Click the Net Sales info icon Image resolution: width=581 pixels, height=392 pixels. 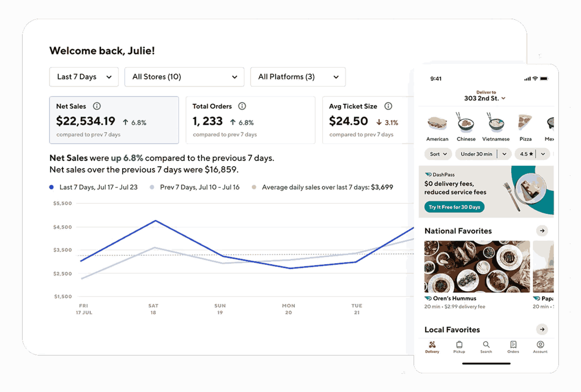(x=97, y=105)
